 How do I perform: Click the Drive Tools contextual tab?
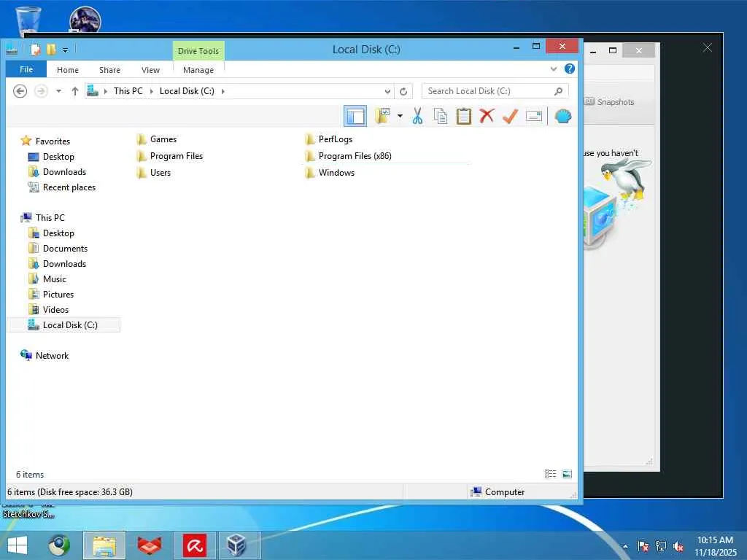coord(198,51)
